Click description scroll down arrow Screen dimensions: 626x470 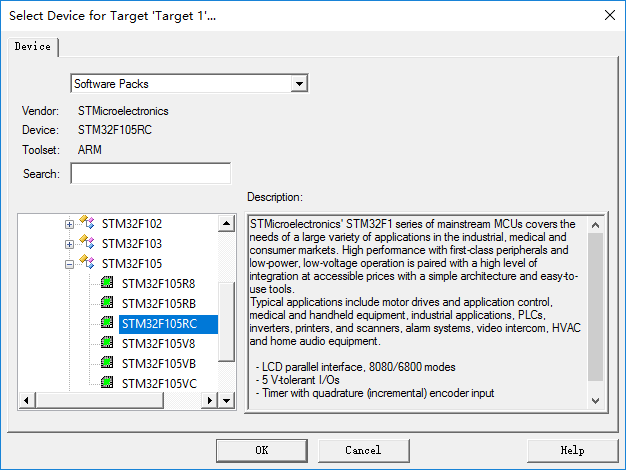[x=595, y=401]
